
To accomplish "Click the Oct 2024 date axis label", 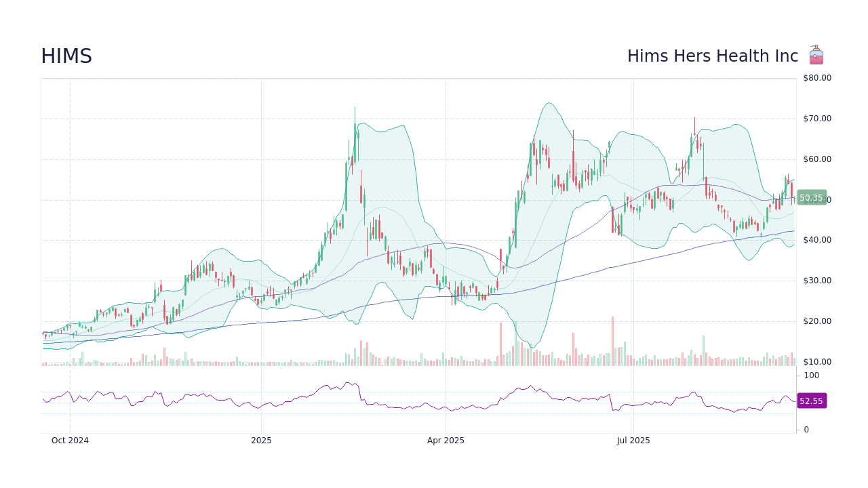I will [70, 441].
